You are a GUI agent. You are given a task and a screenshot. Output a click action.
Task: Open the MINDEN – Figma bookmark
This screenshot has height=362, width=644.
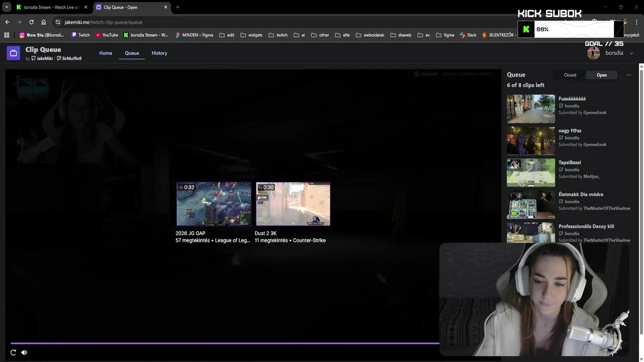point(194,35)
